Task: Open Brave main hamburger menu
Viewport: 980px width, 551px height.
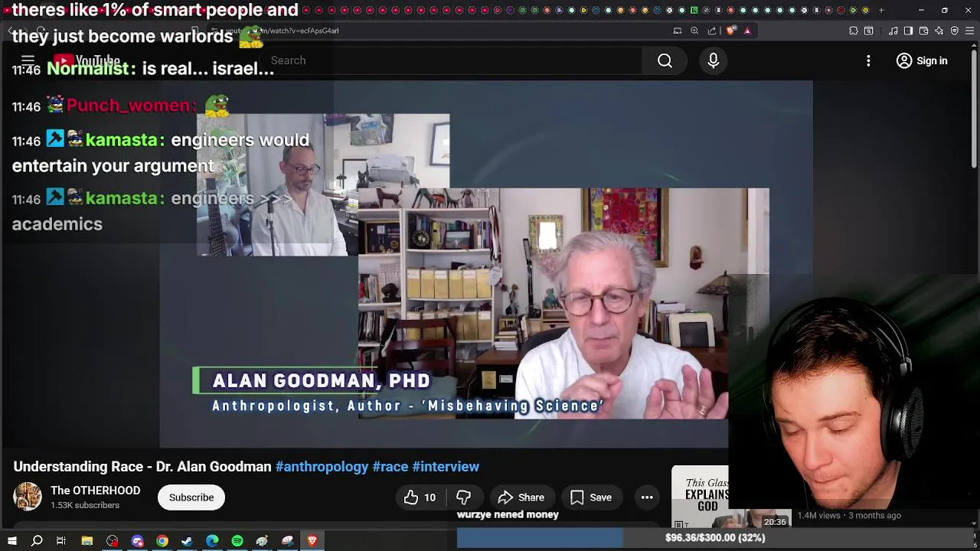Action: (969, 31)
